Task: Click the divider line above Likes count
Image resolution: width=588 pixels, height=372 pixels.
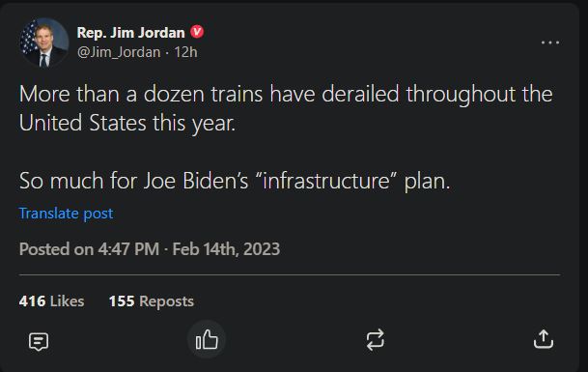Action: [x=290, y=274]
